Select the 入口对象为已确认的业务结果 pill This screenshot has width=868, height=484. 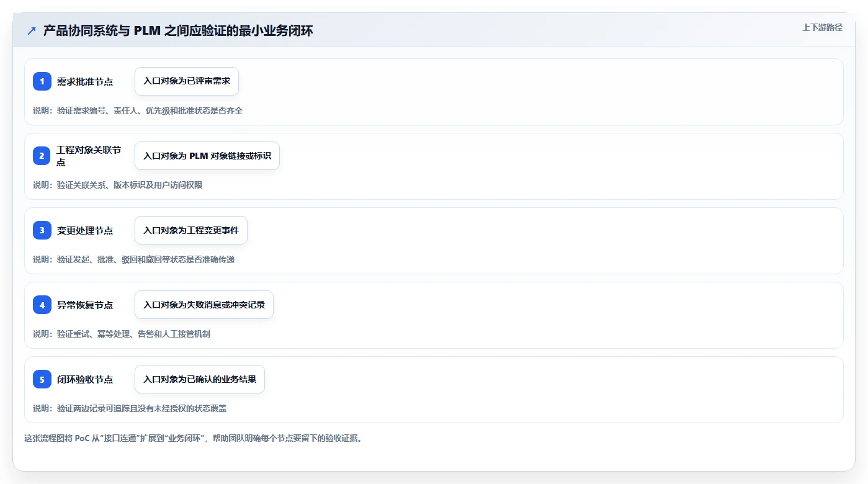click(200, 379)
